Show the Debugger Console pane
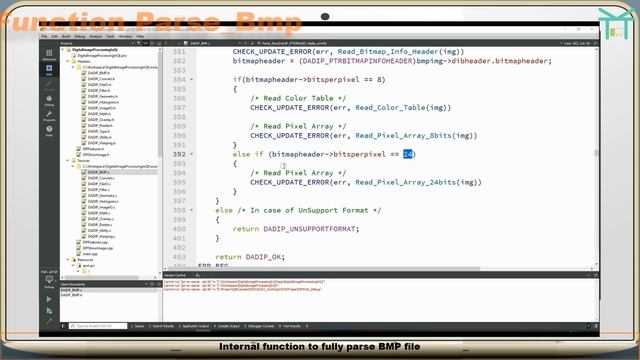 click(x=259, y=326)
